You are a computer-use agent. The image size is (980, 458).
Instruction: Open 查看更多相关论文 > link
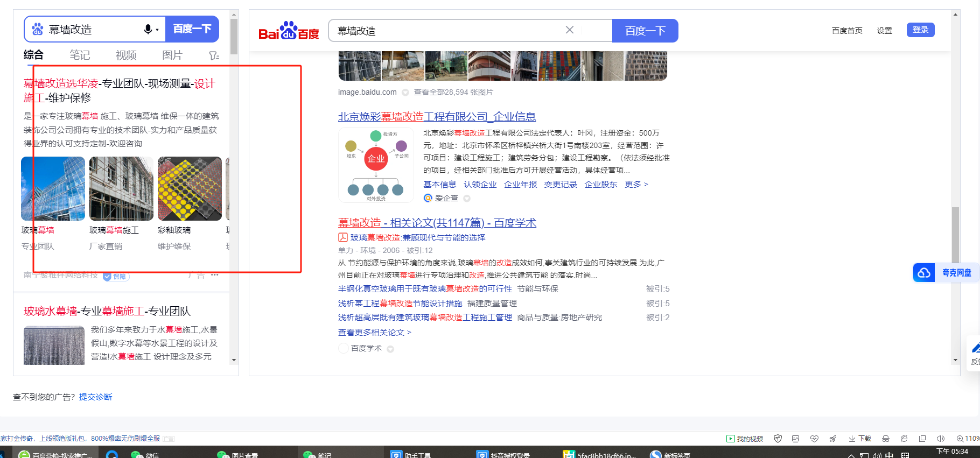coord(375,332)
